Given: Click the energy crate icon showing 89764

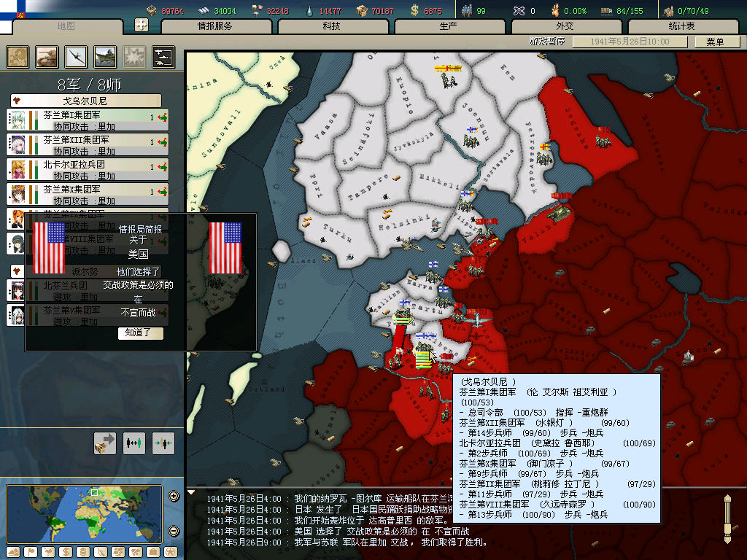Looking at the screenshot, I should 152,10.
